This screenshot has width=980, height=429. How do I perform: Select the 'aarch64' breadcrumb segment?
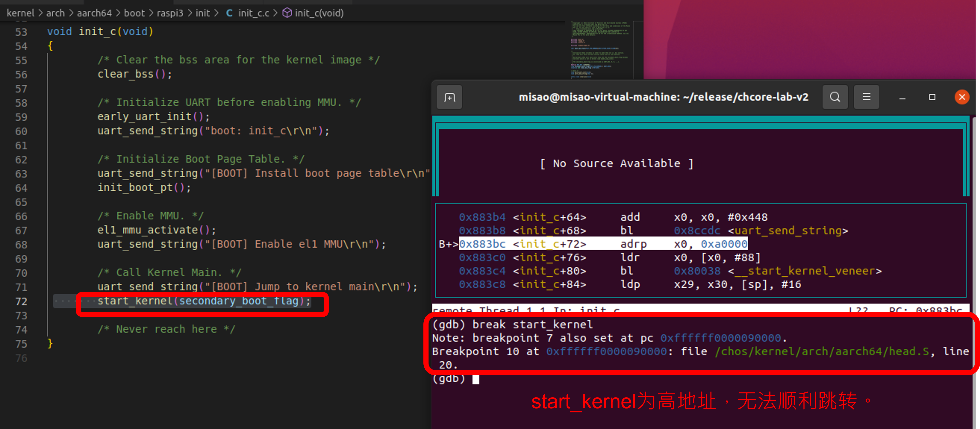coord(94,13)
